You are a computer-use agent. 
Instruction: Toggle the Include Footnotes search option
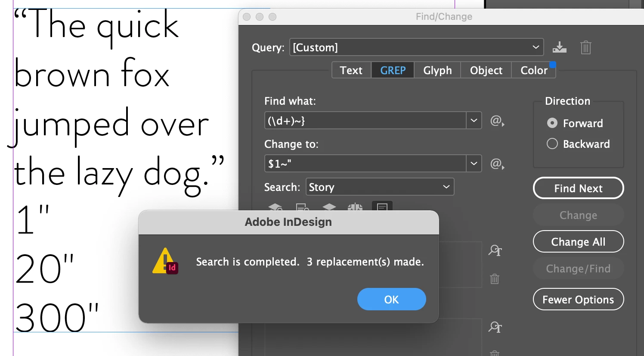tap(382, 206)
